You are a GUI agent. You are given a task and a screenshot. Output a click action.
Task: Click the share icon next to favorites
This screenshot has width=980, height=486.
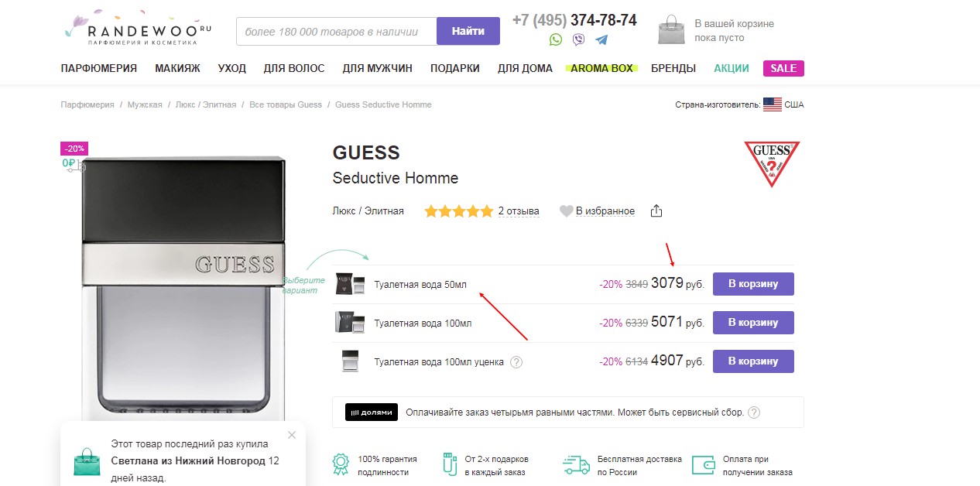pyautogui.click(x=656, y=210)
